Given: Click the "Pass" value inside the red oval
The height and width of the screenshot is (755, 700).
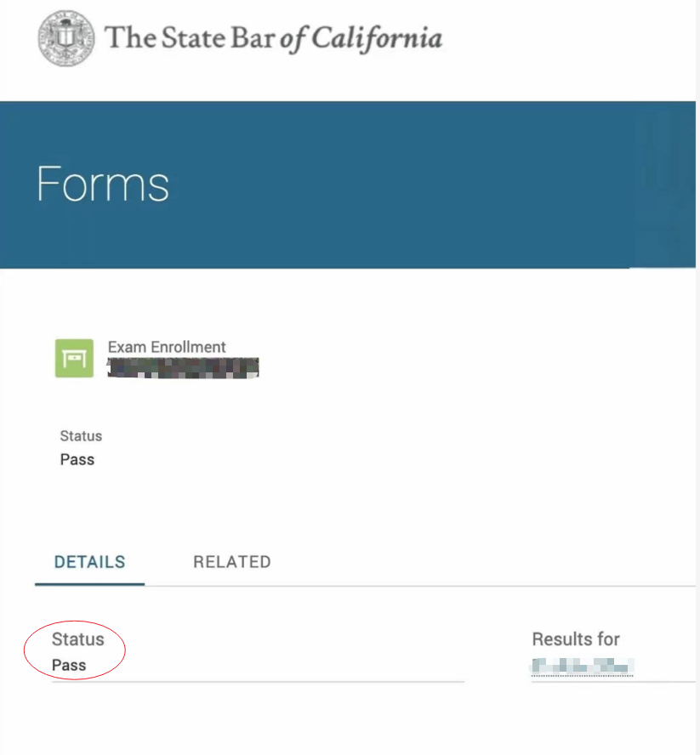Looking at the screenshot, I should (69, 665).
